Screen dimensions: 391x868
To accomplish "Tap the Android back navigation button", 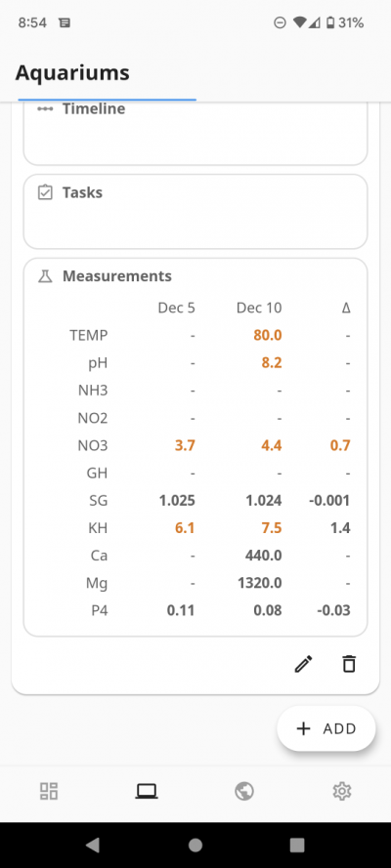I will (93, 845).
